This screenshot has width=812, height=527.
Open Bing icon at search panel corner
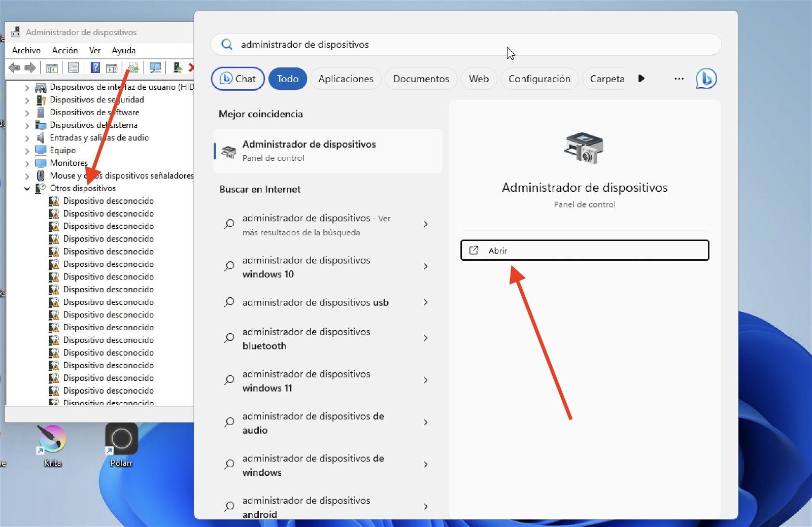706,79
